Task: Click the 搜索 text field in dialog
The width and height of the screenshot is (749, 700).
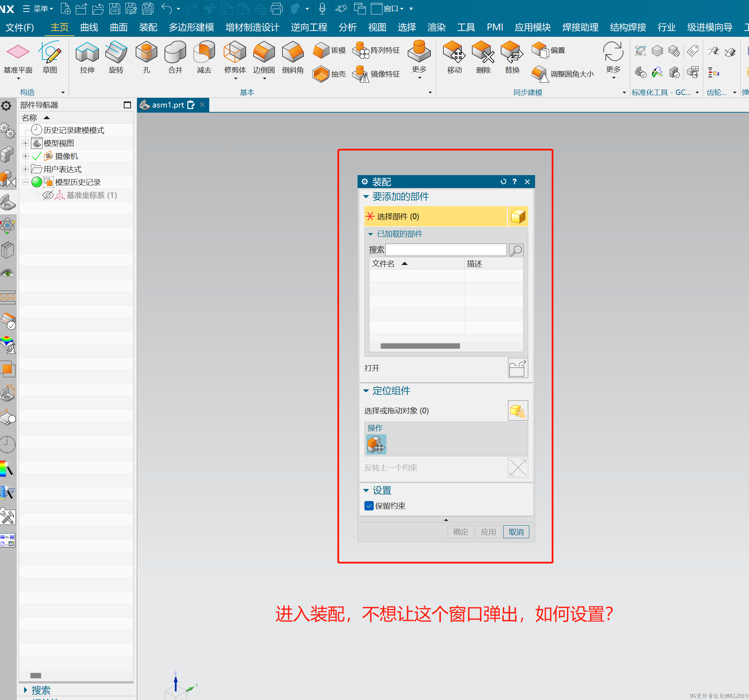Action: (x=446, y=250)
